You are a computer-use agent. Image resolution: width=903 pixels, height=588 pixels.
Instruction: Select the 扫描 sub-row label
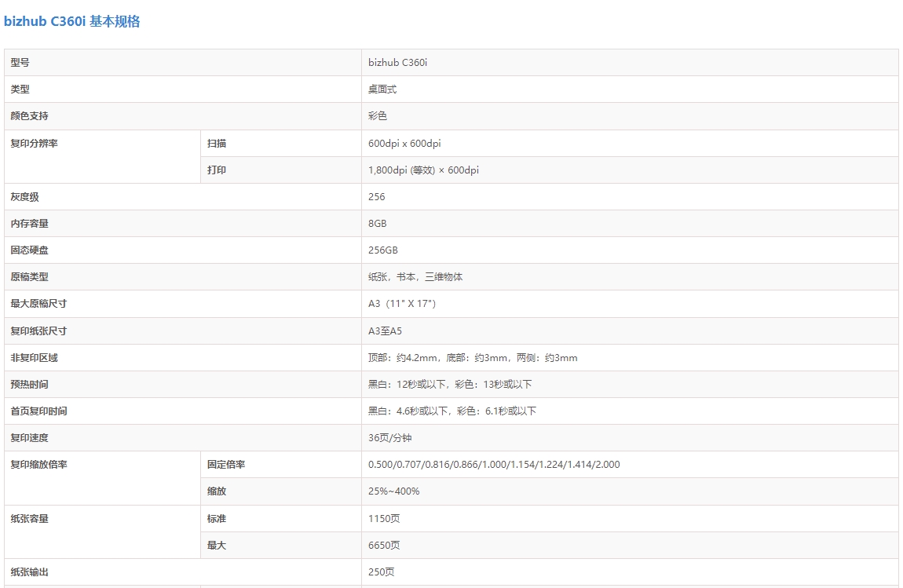[x=217, y=144]
